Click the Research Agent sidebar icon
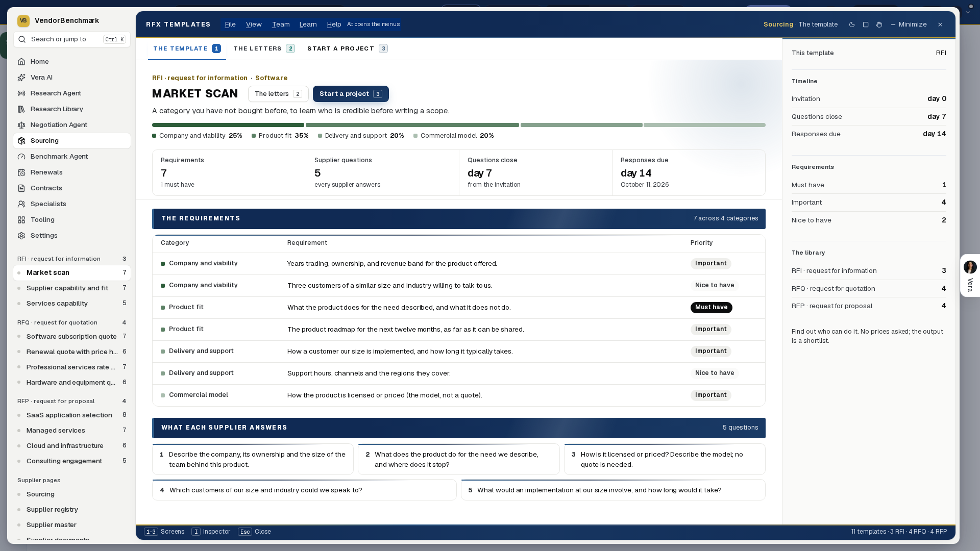 click(21, 93)
